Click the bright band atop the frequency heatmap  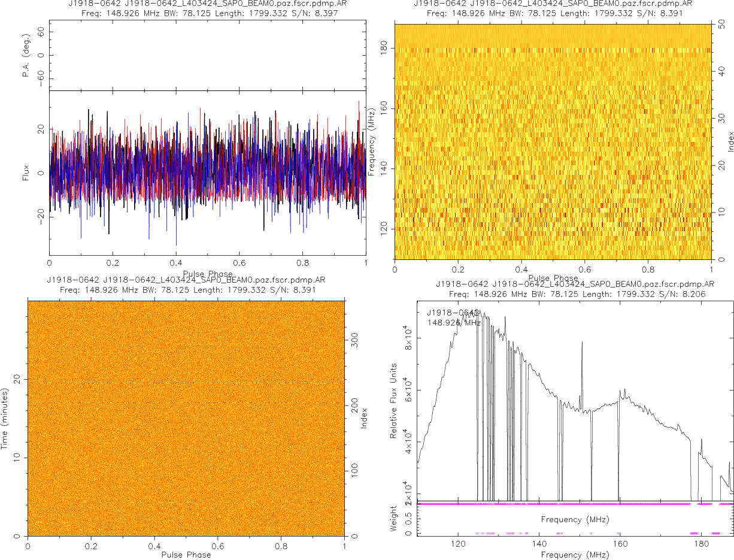[553, 35]
